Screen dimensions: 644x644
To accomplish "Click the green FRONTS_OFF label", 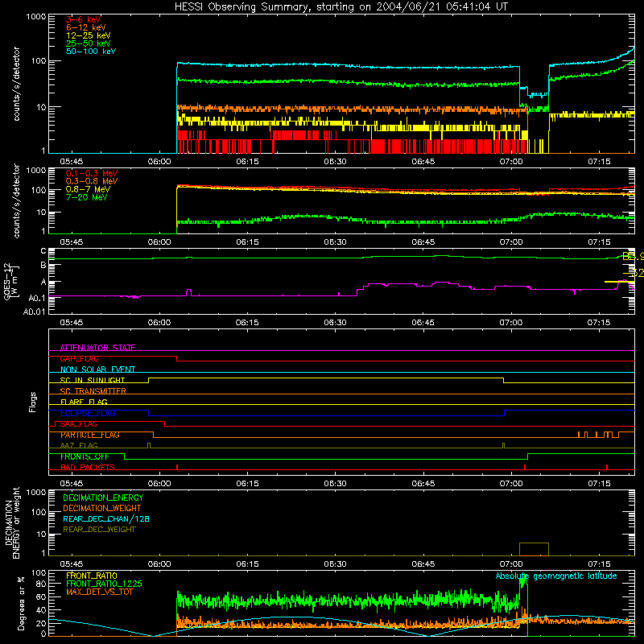I will [85, 456].
